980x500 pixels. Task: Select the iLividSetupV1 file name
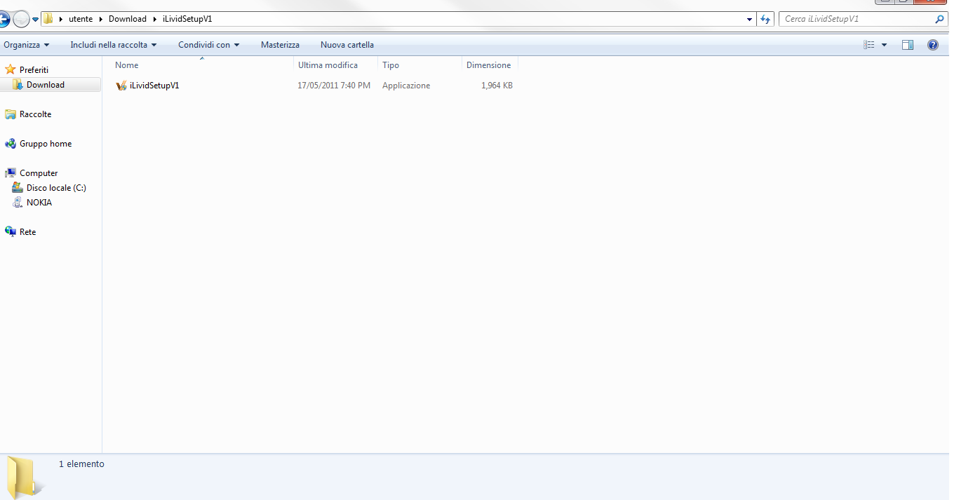154,86
